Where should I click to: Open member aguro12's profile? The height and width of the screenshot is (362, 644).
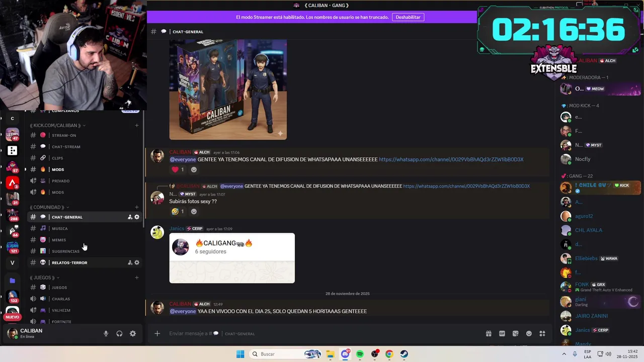click(x=600, y=216)
